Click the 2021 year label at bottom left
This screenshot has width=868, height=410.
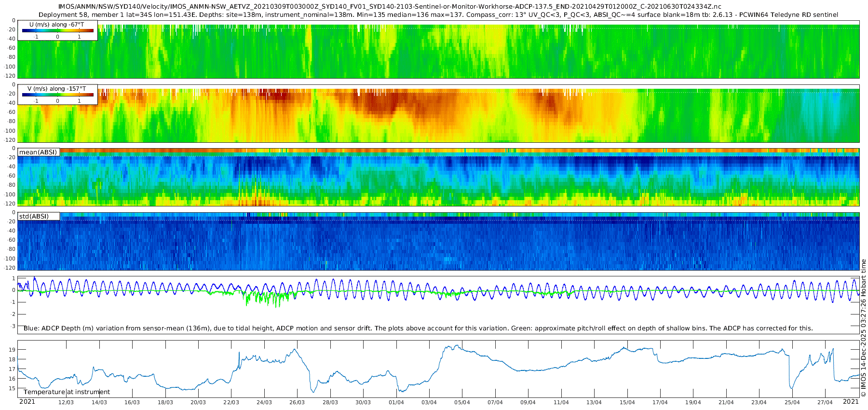point(27,402)
